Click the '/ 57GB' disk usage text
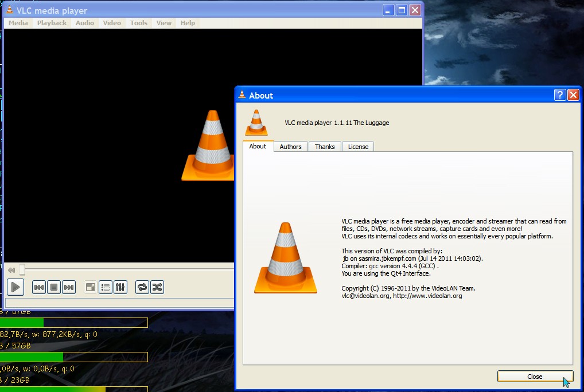The image size is (584, 392). (x=18, y=346)
